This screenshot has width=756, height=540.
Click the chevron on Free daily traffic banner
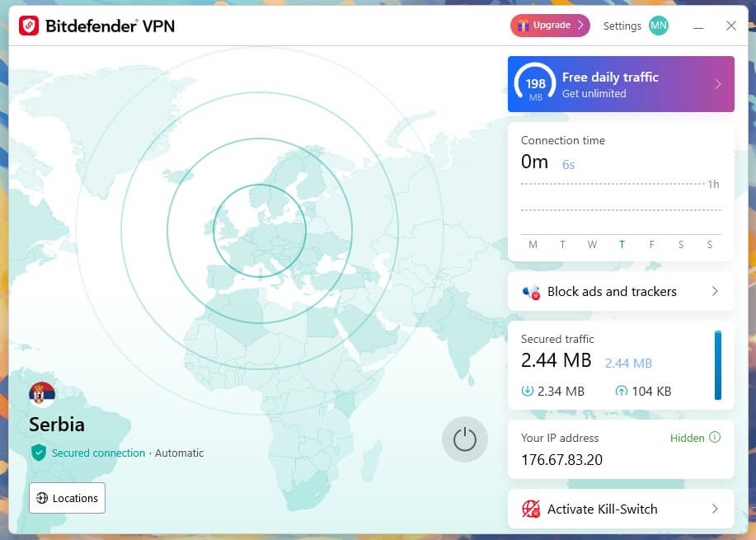click(x=718, y=84)
